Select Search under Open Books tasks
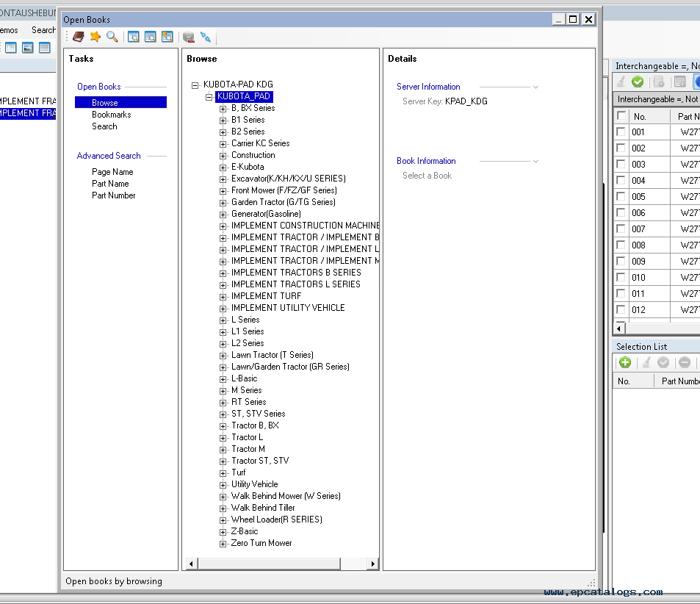Viewport: 700px width, 604px height. (104, 126)
